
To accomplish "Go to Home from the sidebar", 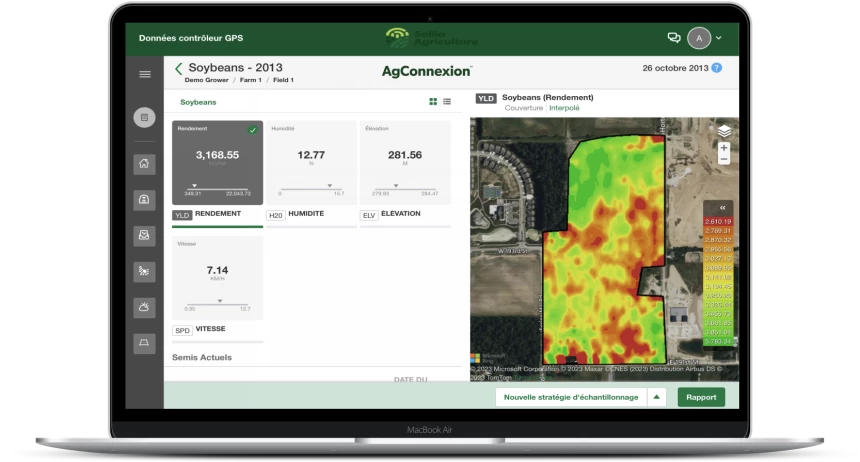I will point(144,164).
